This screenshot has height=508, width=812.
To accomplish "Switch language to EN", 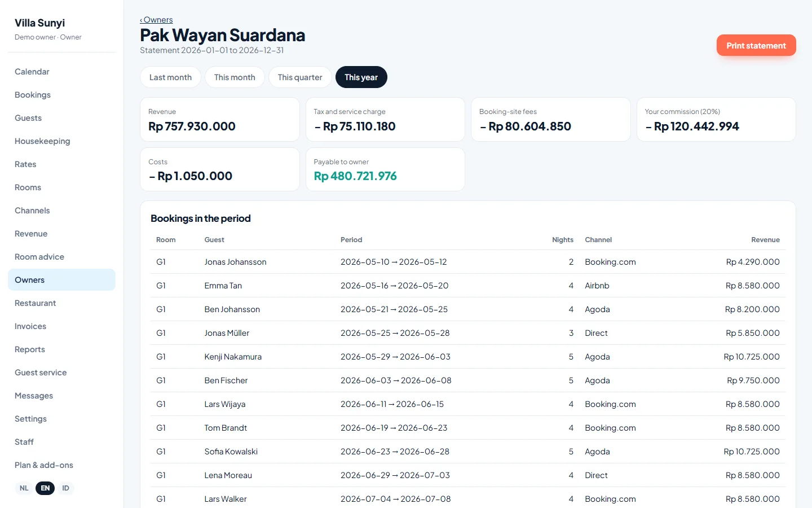I will tap(45, 488).
